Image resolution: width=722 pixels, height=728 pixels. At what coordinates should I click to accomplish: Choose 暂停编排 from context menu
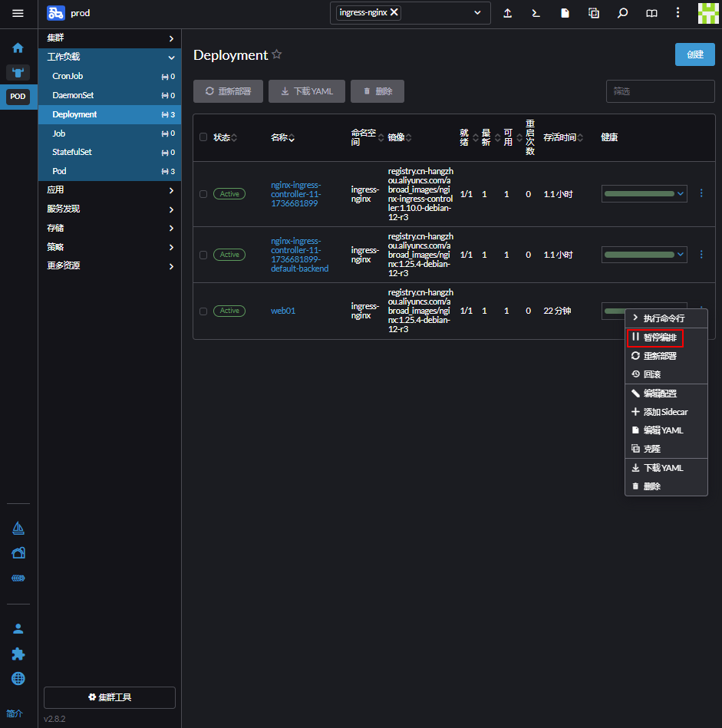(x=666, y=338)
